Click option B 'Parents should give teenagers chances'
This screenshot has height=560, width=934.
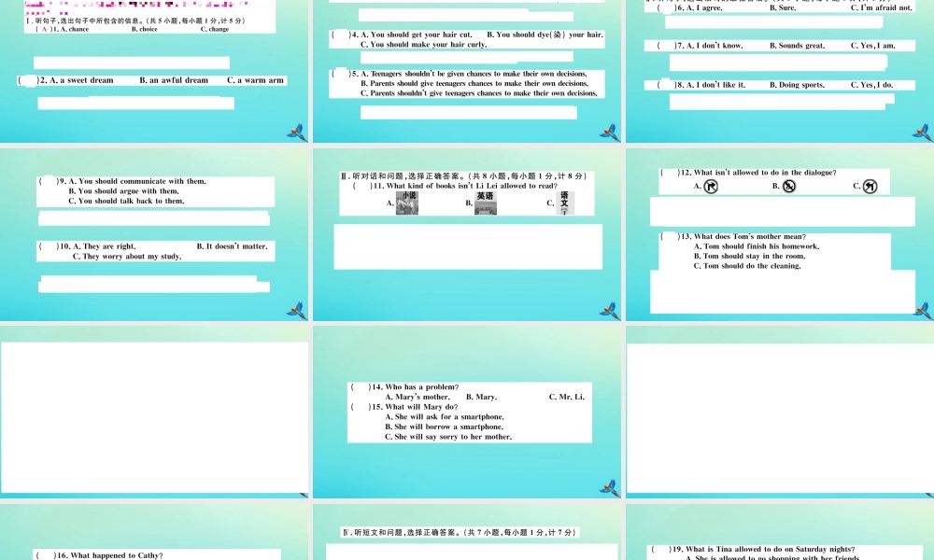(x=474, y=83)
